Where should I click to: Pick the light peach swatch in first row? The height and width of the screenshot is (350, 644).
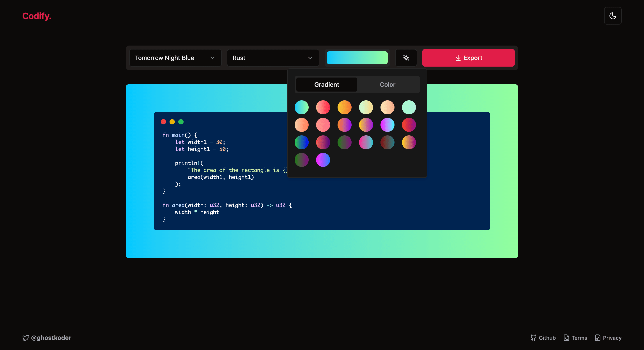pyautogui.click(x=387, y=107)
